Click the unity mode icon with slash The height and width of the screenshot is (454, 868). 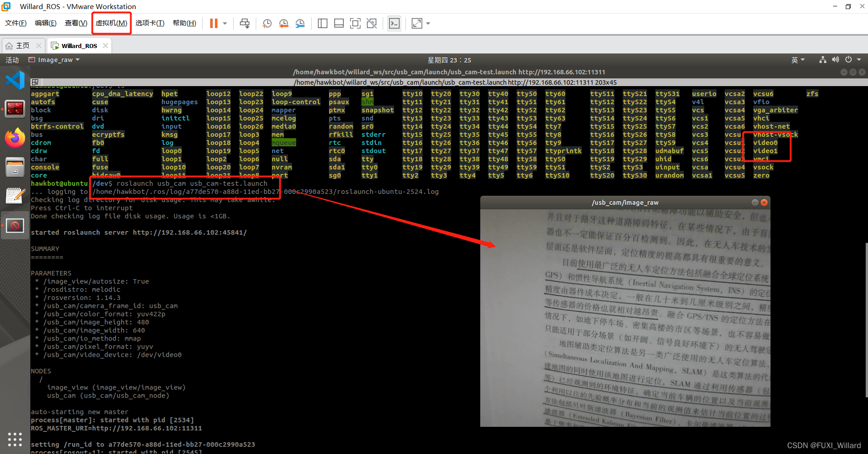[371, 23]
